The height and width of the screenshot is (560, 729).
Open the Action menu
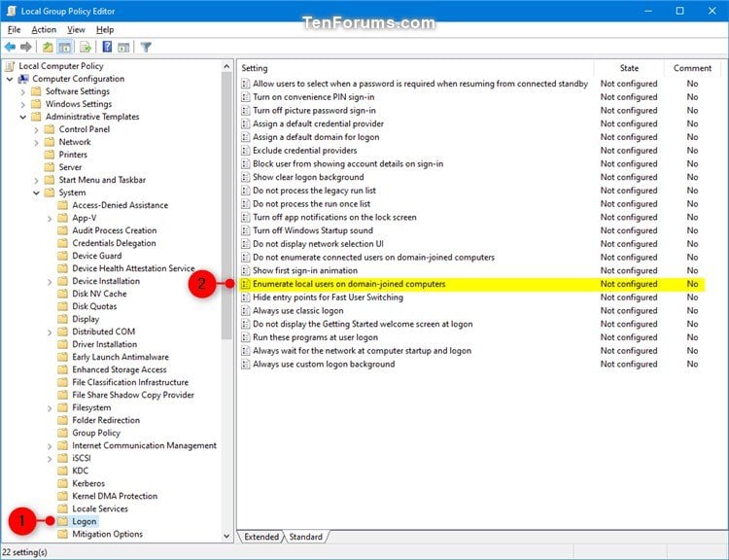44,30
